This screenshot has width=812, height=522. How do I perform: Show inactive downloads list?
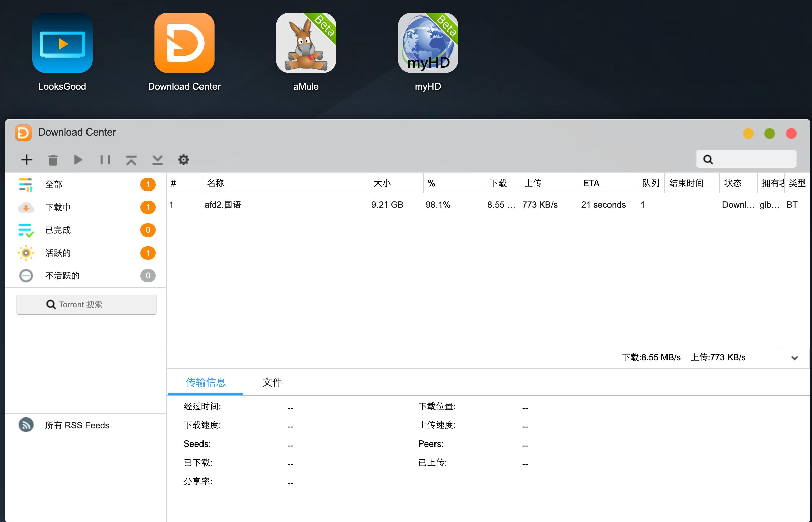click(62, 275)
